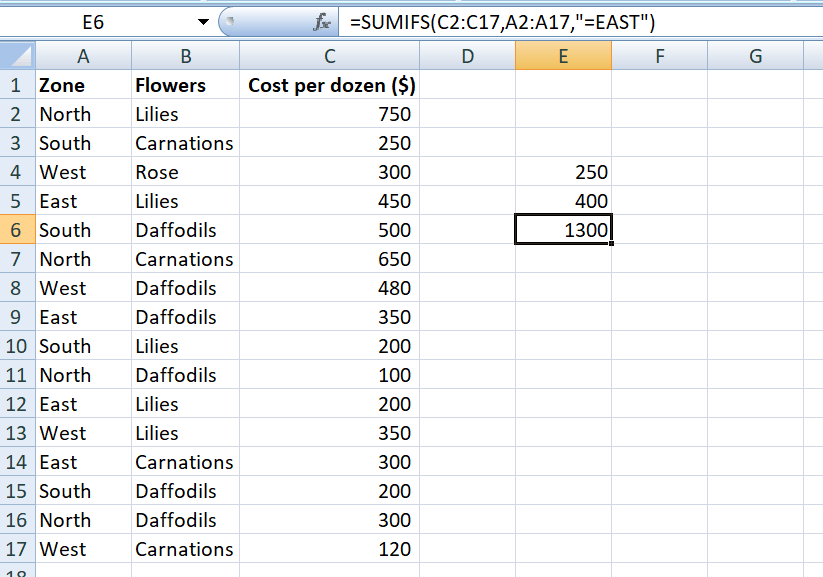Select the Carnations cell in row 3
Screen dimensions: 823x577
click(x=185, y=143)
